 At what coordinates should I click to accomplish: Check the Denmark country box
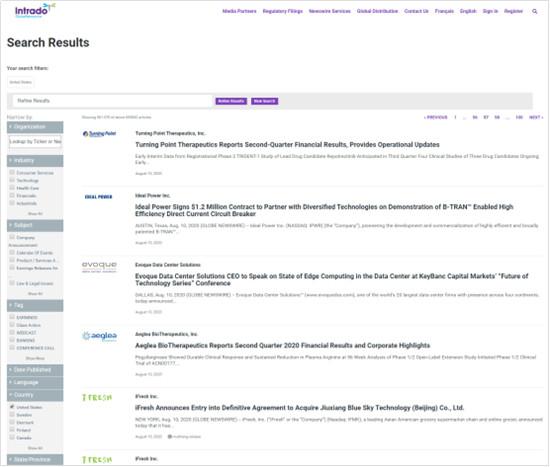[12, 422]
